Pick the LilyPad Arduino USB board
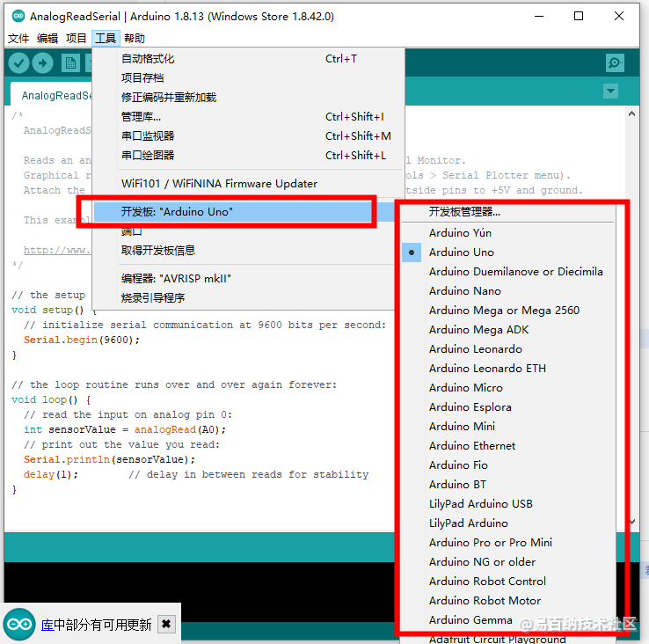The image size is (649, 644). (x=508, y=503)
